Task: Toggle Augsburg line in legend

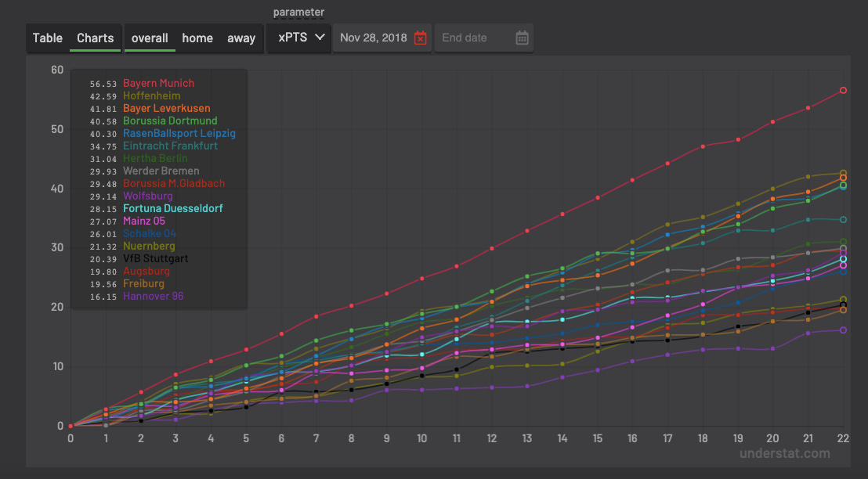Action: (146, 271)
